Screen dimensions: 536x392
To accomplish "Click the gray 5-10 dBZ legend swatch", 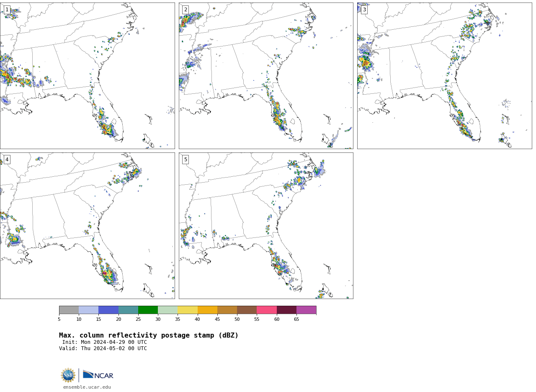I will (69, 310).
